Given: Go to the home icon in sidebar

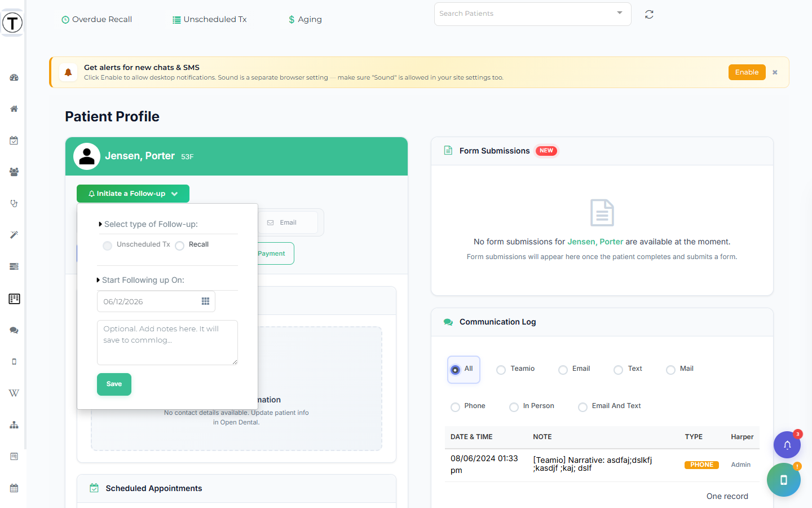Looking at the screenshot, I should [14, 109].
